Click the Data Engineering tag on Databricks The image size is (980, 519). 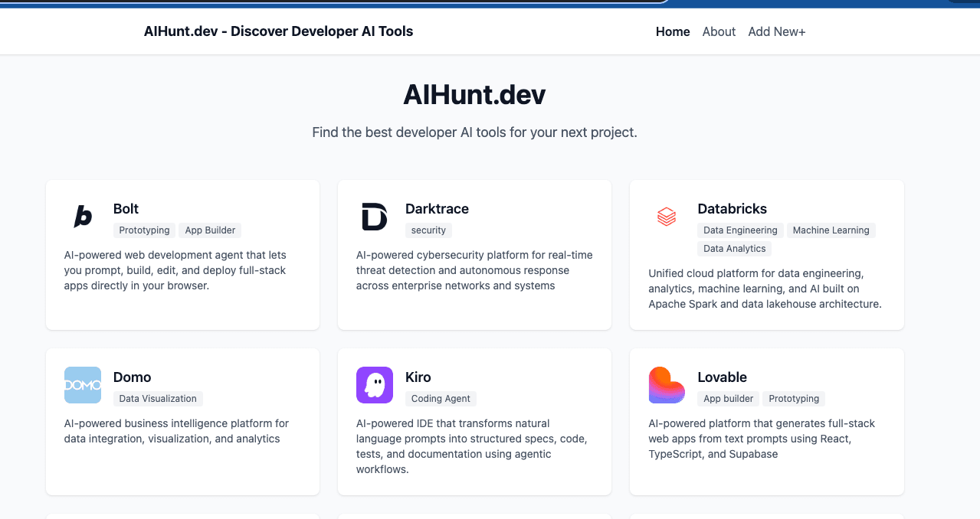(x=740, y=230)
